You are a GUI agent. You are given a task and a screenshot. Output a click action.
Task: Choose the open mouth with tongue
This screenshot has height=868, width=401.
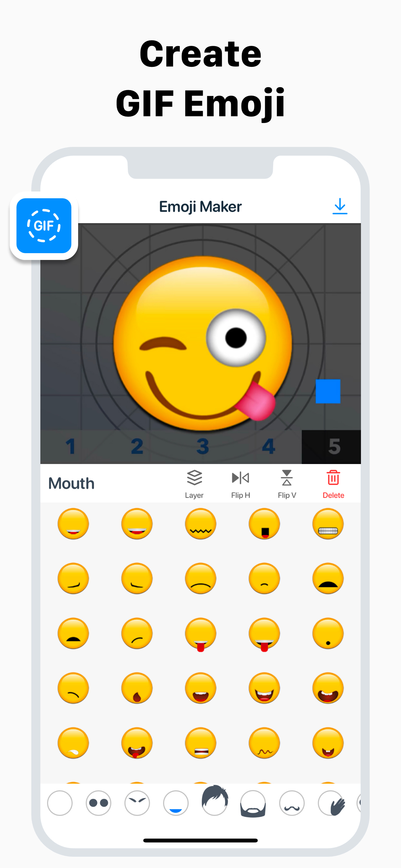click(x=137, y=743)
